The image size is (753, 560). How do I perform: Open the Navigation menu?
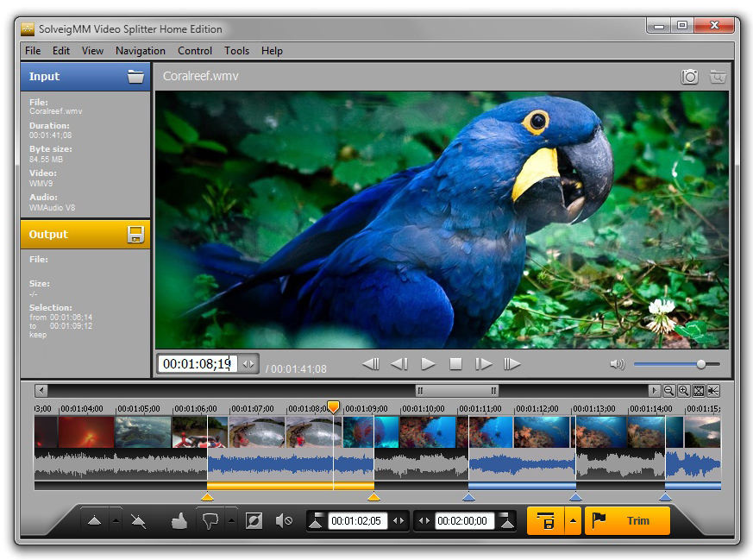point(140,51)
